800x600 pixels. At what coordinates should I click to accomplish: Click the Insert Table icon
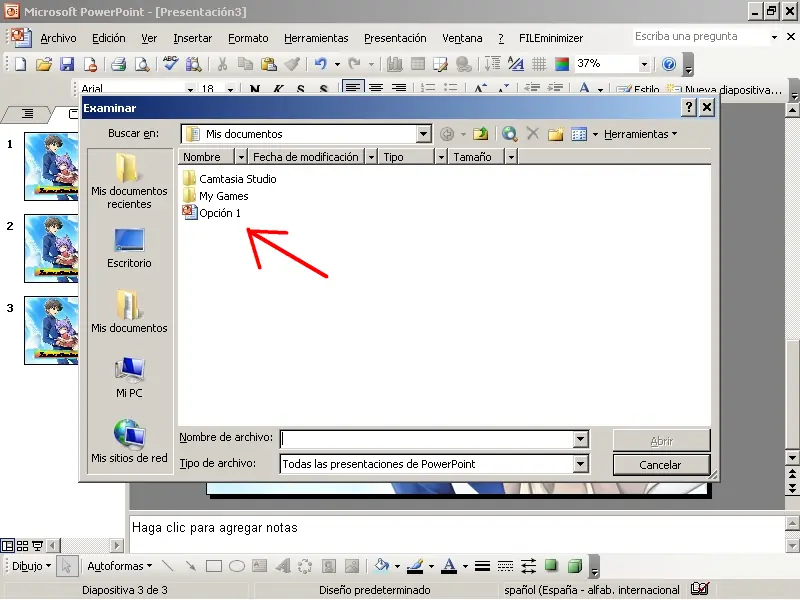417,64
